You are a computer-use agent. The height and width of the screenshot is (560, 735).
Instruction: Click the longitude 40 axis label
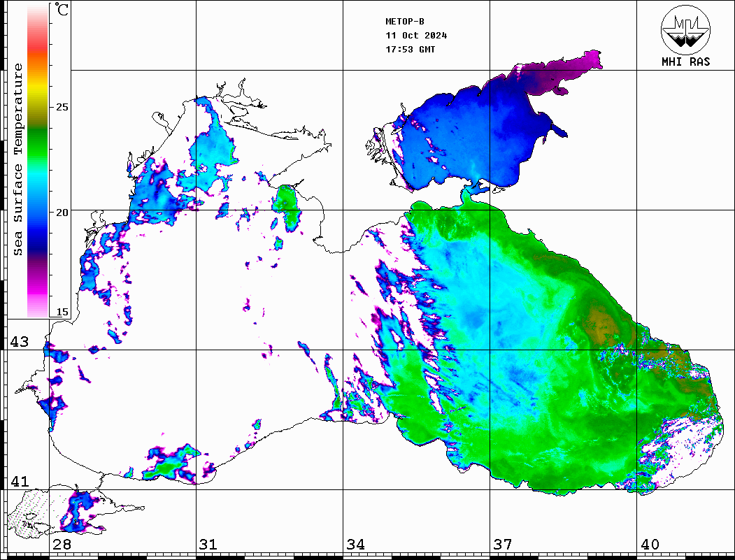pos(650,545)
